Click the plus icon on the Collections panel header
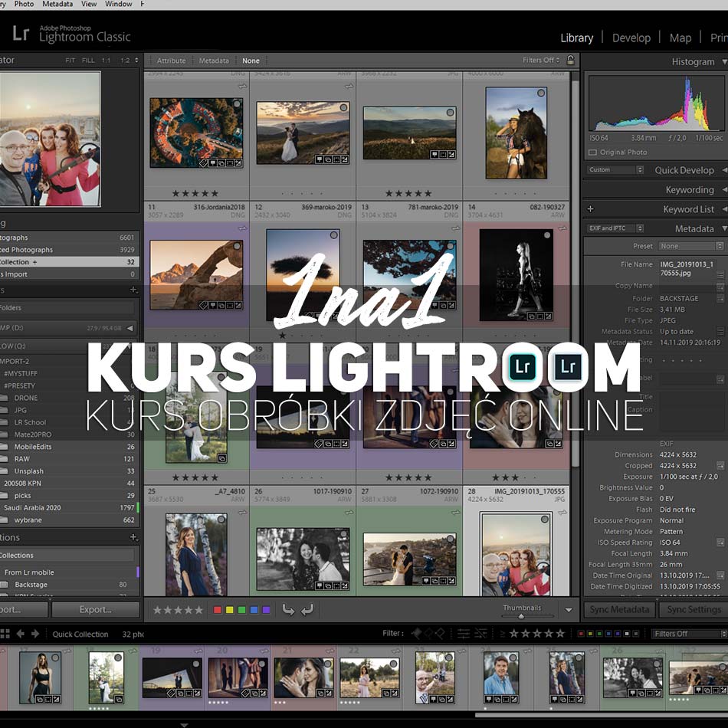Screen dimensions: 728x728 [x=133, y=537]
